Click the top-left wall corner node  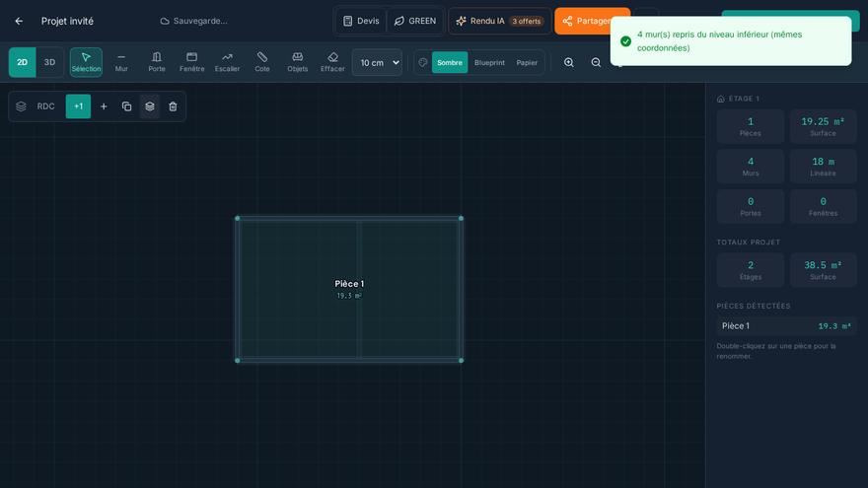point(238,219)
